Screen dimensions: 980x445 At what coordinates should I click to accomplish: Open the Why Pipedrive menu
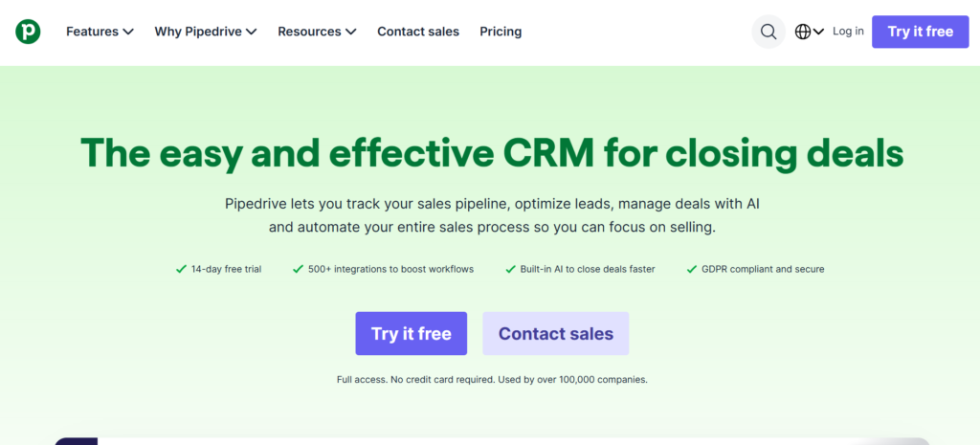pyautogui.click(x=206, y=32)
